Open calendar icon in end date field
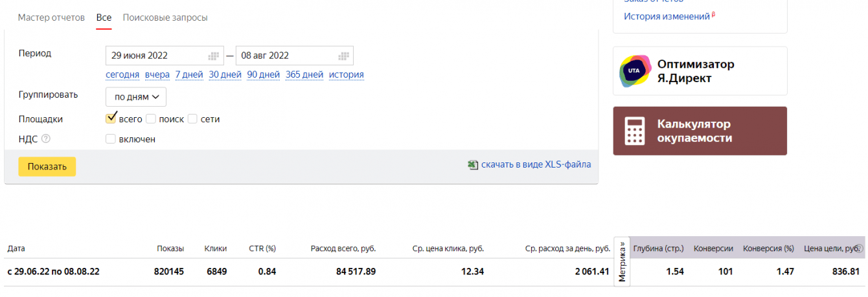The width and height of the screenshot is (868, 297). coord(344,56)
